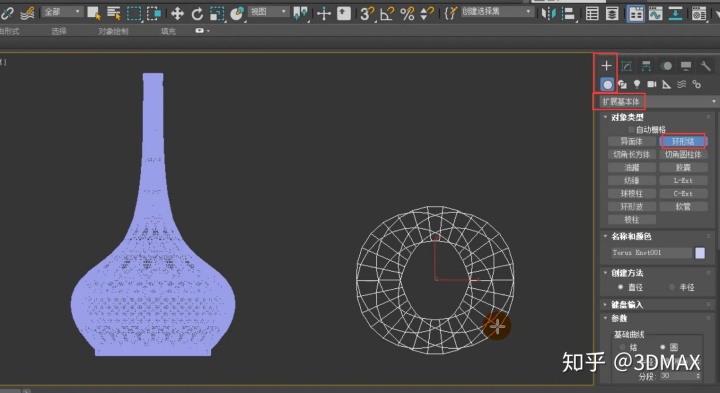
Task: Toggle the Ribbon display icon
Action: click(636, 14)
